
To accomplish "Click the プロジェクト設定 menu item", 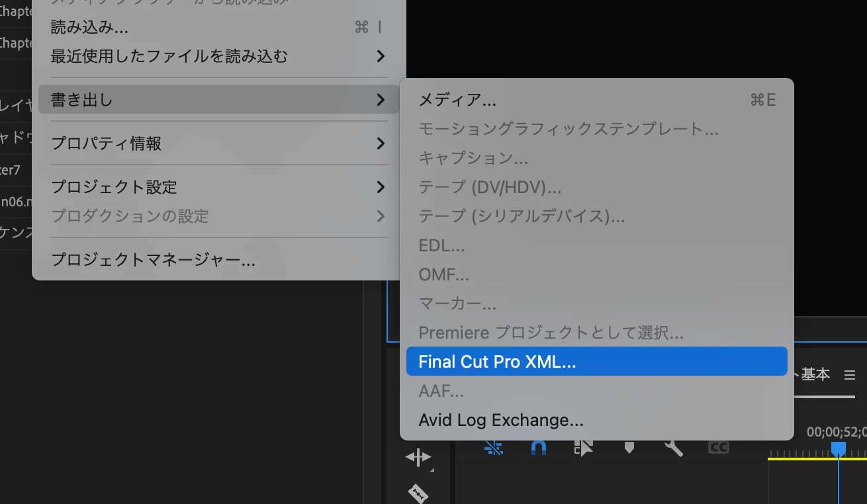I will (x=219, y=187).
